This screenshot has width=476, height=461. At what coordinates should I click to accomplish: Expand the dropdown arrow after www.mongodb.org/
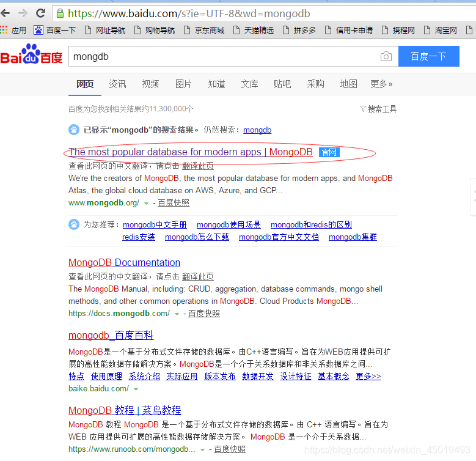tap(146, 203)
